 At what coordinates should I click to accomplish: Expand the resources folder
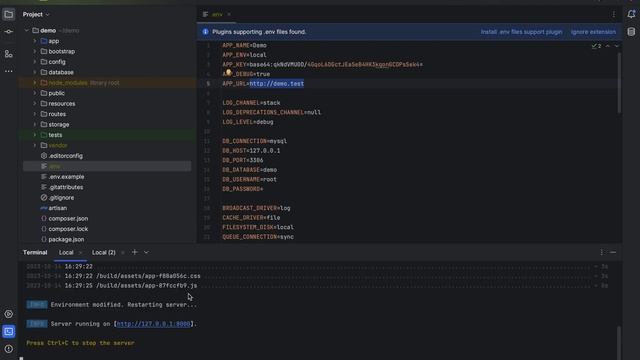pyautogui.click(x=35, y=104)
